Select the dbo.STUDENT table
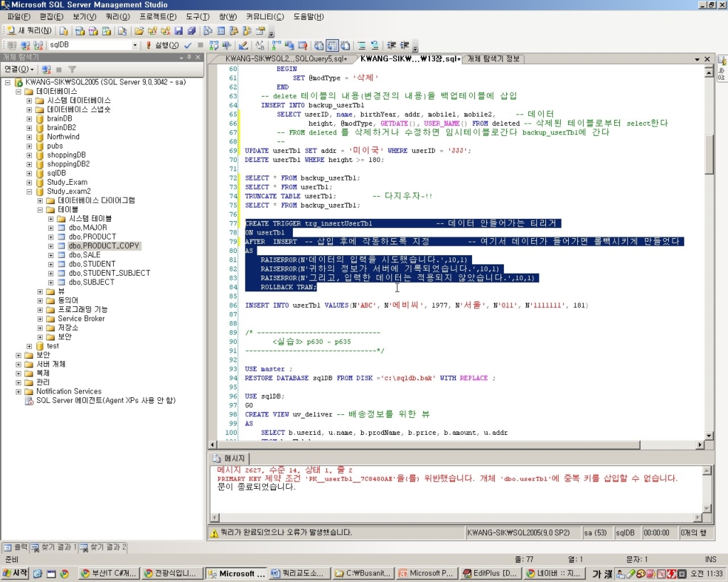 coord(92,264)
